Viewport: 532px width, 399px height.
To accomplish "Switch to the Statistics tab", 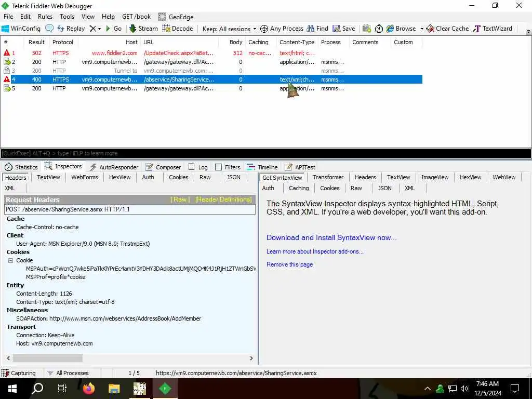I will [21, 167].
